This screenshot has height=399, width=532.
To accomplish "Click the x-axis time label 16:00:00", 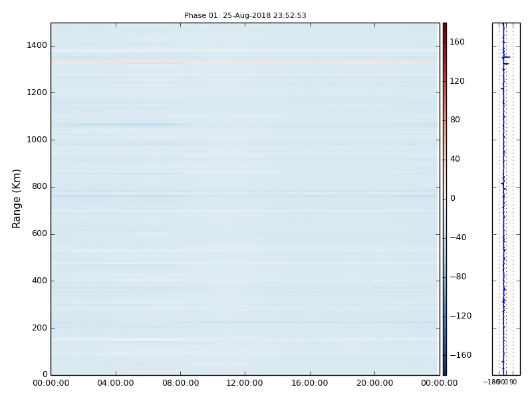I will [310, 383].
